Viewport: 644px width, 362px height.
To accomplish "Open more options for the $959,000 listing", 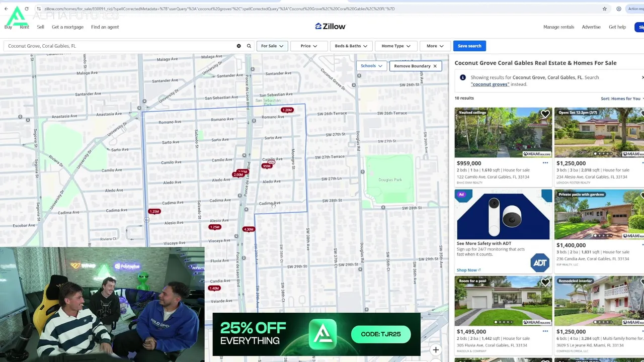I will (x=545, y=163).
